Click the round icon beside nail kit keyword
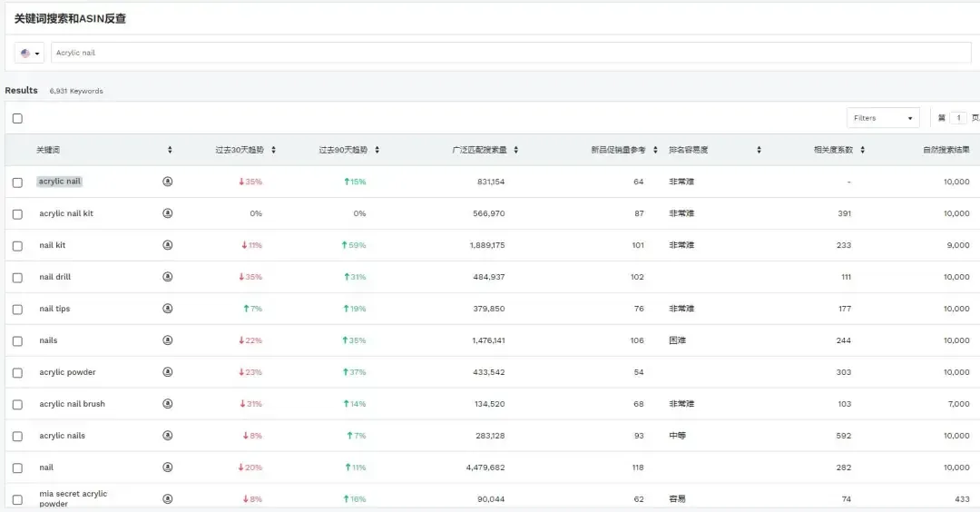 [x=168, y=245]
